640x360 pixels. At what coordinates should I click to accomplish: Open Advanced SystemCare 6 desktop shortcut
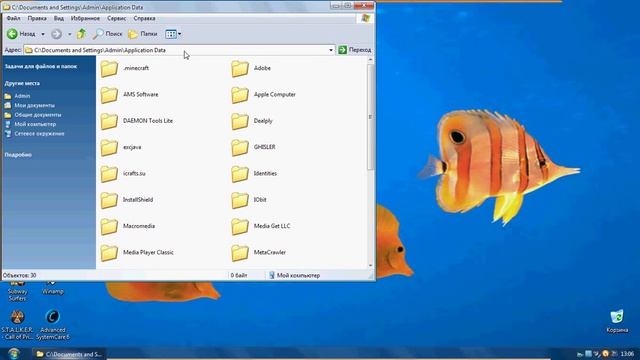coord(53,324)
